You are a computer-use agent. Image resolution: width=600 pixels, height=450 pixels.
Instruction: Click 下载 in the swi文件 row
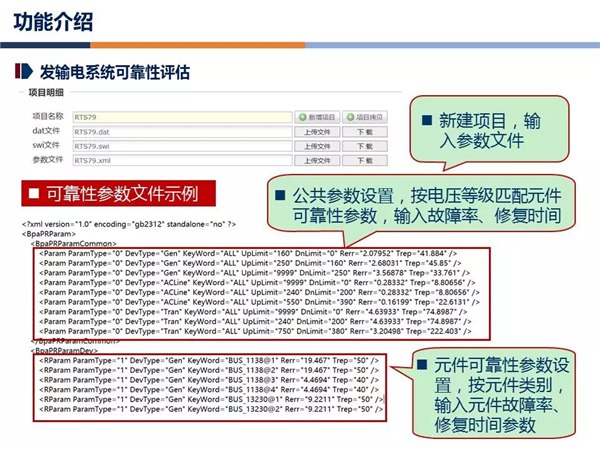click(364, 145)
